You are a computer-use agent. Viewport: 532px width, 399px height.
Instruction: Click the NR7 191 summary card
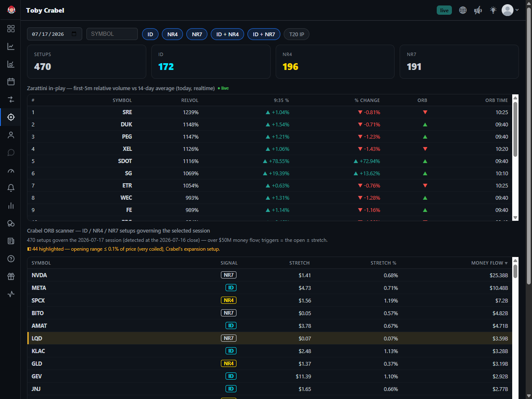point(459,62)
